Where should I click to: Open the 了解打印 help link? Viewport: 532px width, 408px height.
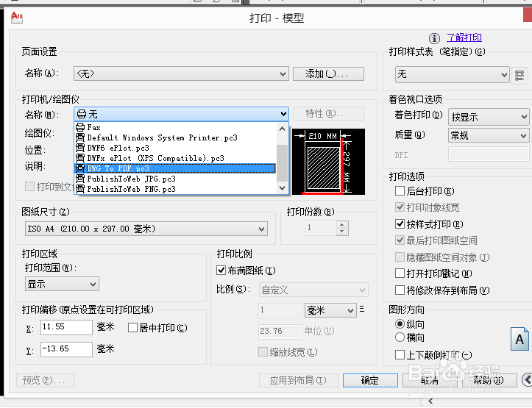(464, 37)
